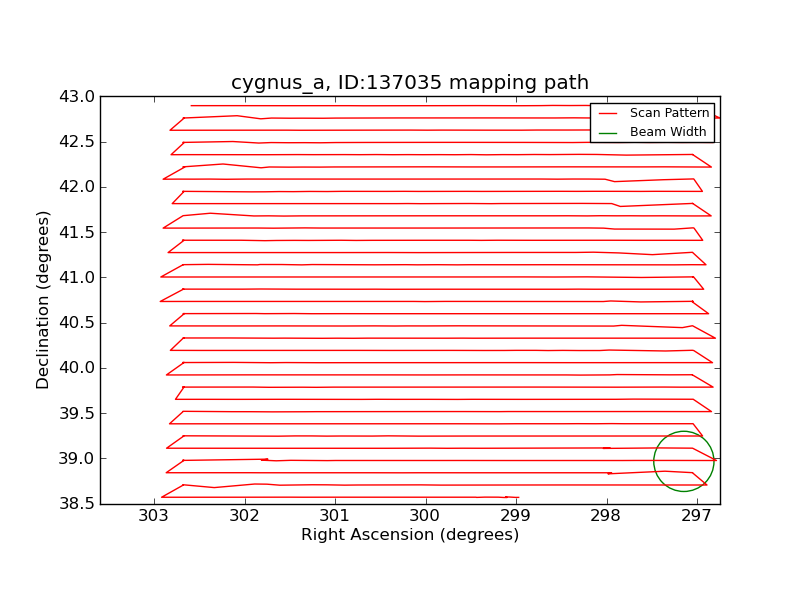The height and width of the screenshot is (600, 800).
Task: Select the 'Beam Width' legend label
Action: (668, 132)
